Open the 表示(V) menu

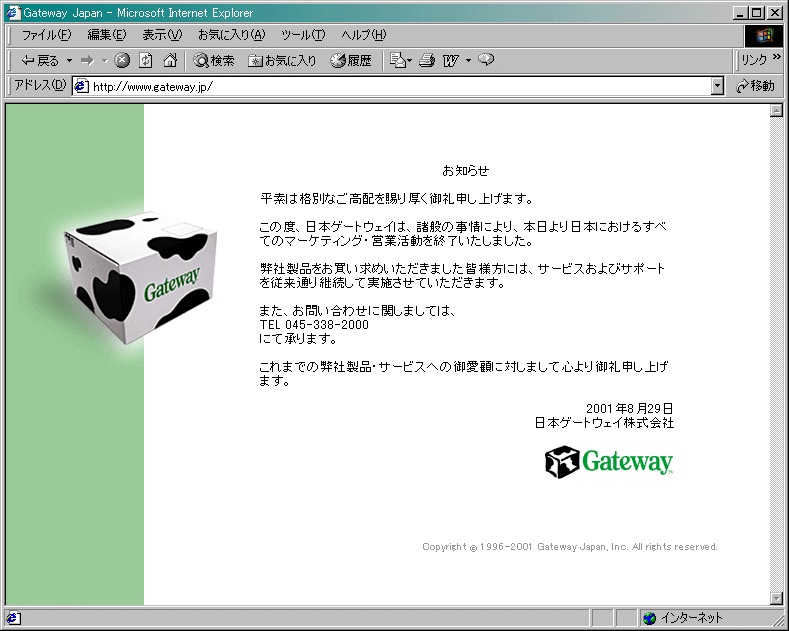(x=162, y=35)
